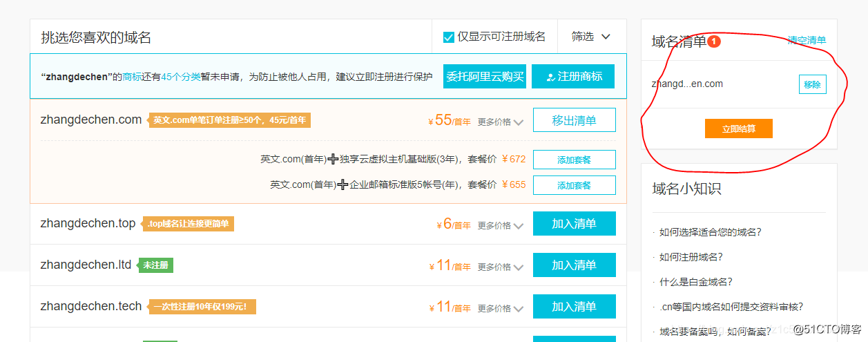This screenshot has width=868, height=342.
Task: Click the ¥55/首年 price
Action: (x=450, y=121)
